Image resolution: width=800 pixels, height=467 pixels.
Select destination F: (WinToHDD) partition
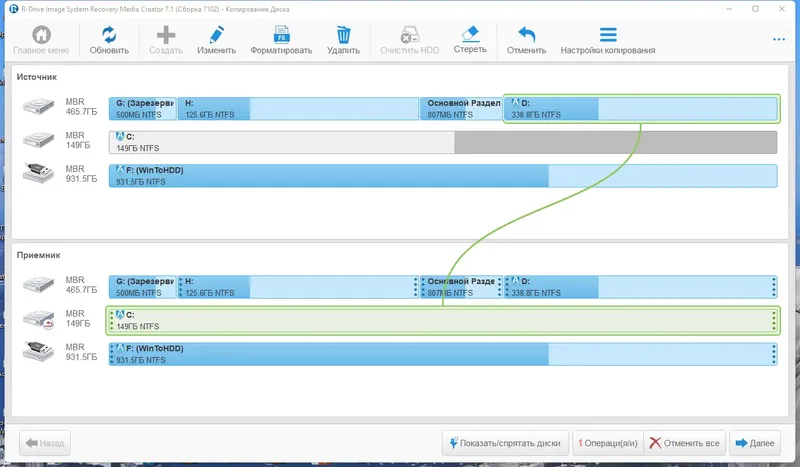coord(443,354)
